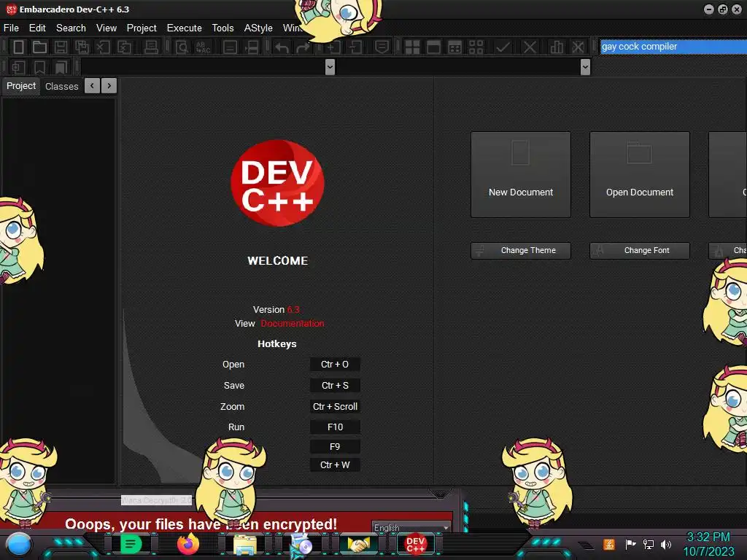Click the Run window toolbar icon
Screen dimensions: 747x560
(x=433, y=47)
